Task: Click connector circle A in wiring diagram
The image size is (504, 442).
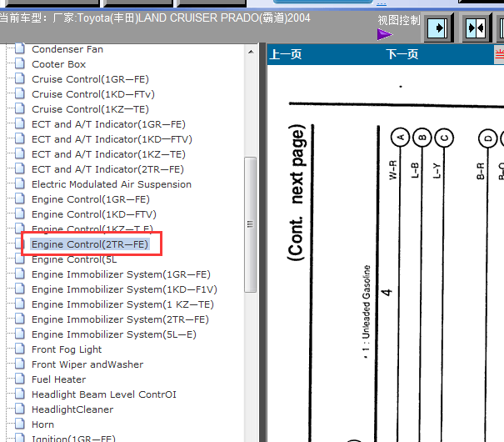Action: [x=400, y=138]
